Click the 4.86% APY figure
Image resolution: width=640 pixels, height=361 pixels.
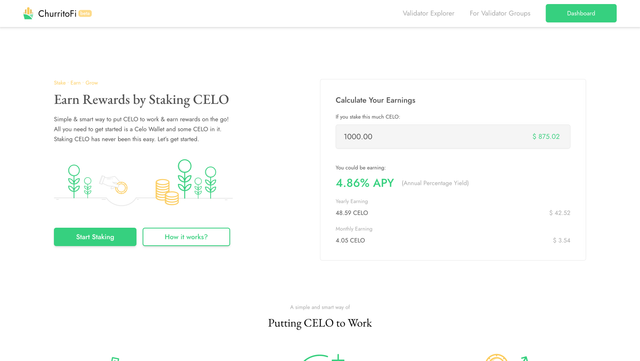[x=364, y=183]
